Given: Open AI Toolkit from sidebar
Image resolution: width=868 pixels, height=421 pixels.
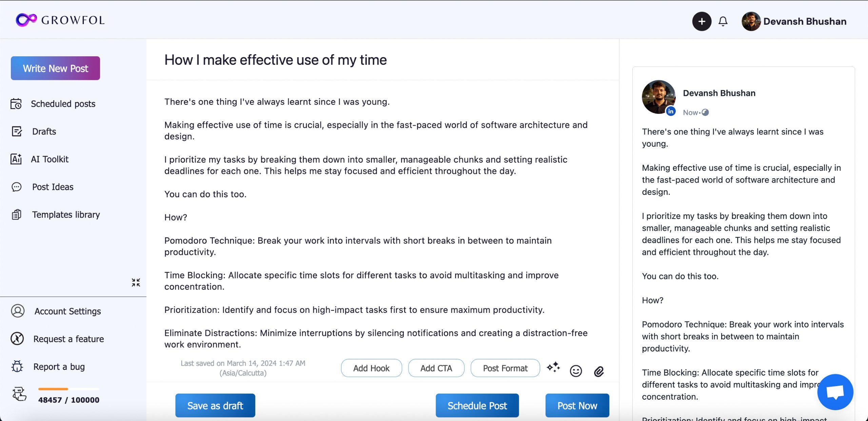Looking at the screenshot, I should point(50,159).
